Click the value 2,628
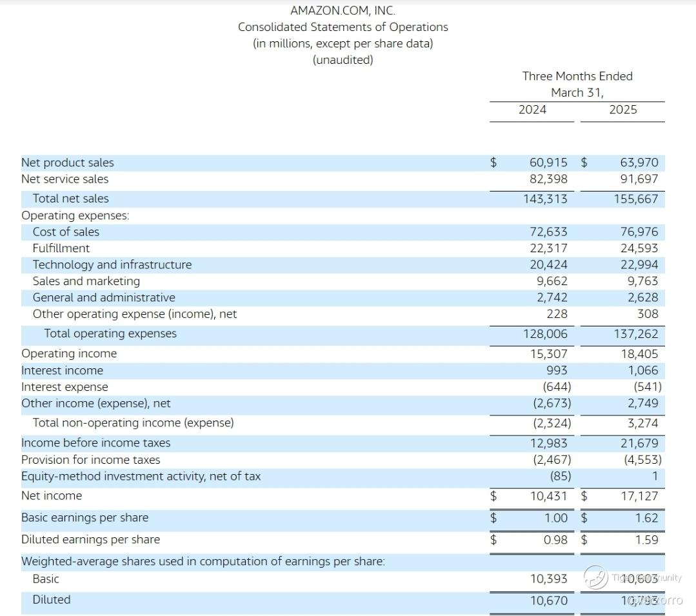Screen dimensions: 696x616 [x=642, y=297]
